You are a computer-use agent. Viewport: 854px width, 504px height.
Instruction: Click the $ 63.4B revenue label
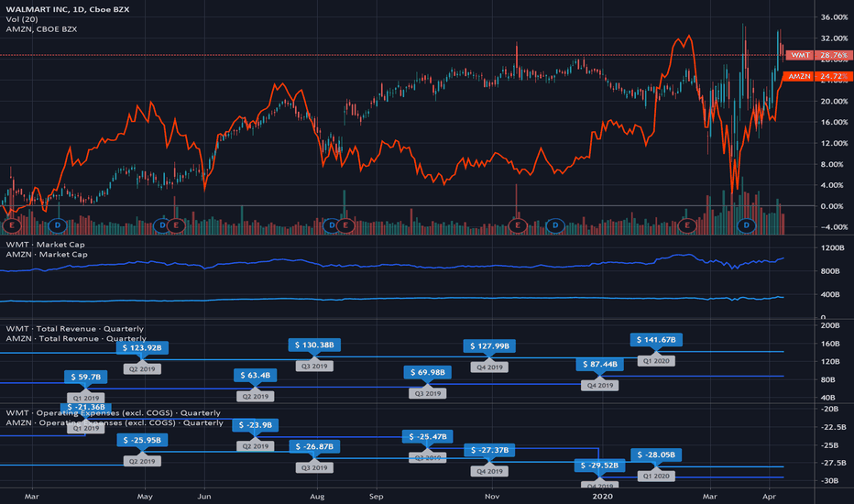[255, 375]
